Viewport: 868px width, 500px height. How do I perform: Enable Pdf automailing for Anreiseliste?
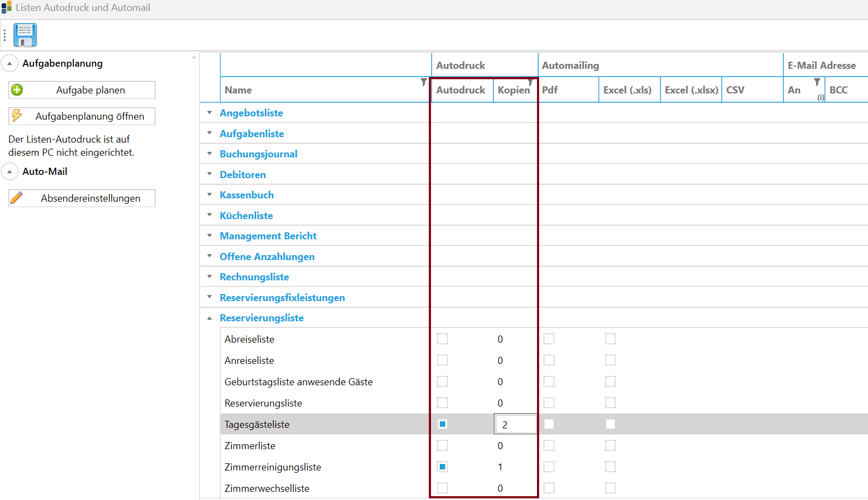tap(549, 360)
